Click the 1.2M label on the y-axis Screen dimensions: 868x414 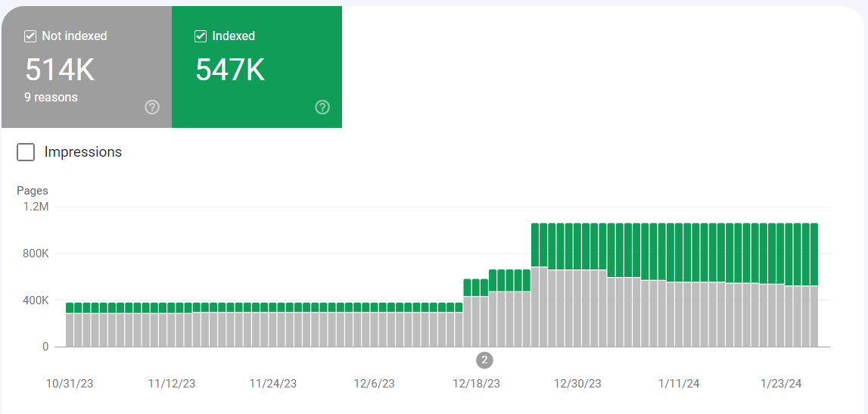(x=36, y=207)
